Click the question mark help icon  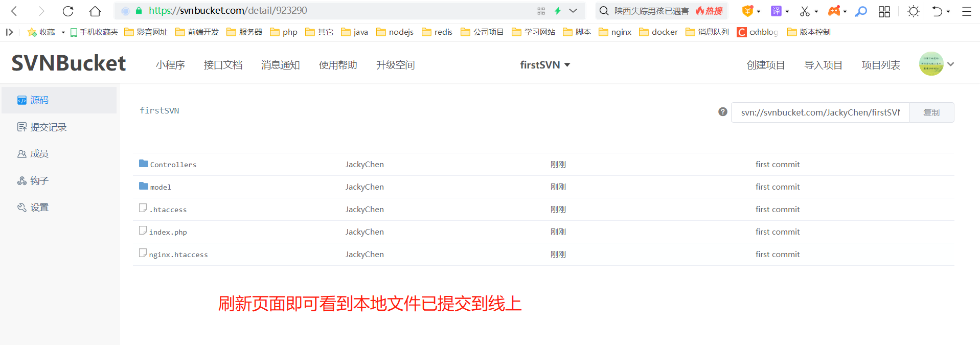coord(722,112)
